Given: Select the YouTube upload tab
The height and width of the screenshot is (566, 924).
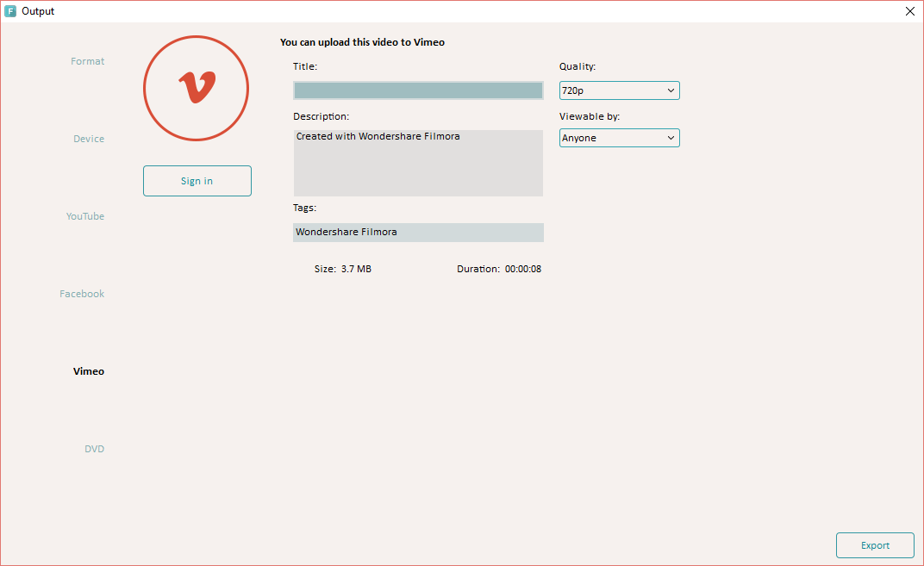Looking at the screenshot, I should [85, 216].
